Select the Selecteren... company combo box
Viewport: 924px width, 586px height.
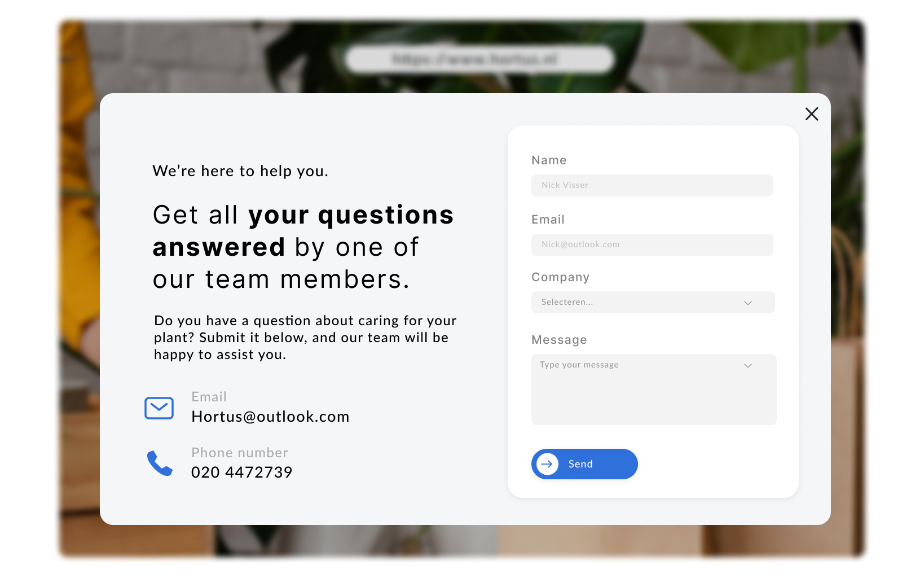653,302
